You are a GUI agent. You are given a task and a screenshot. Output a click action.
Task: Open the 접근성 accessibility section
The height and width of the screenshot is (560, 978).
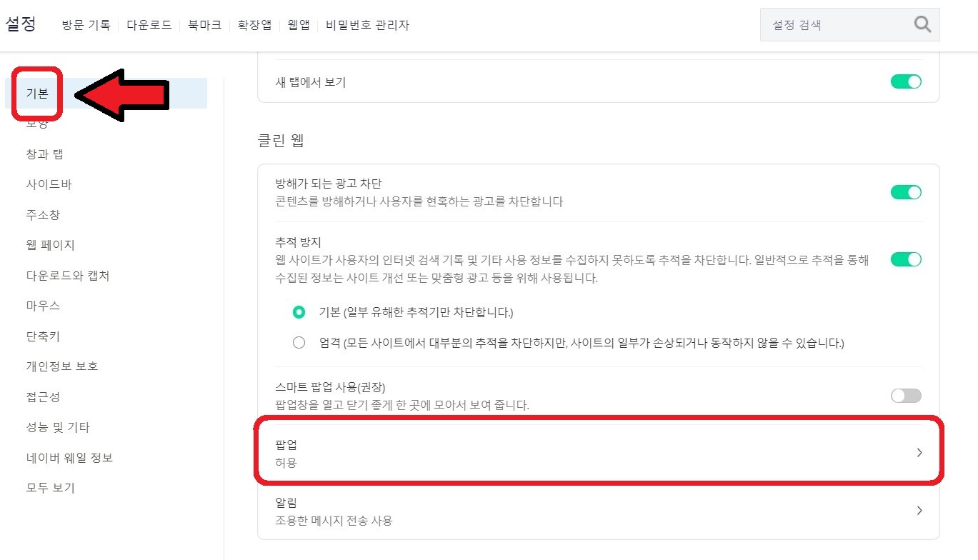tap(42, 396)
